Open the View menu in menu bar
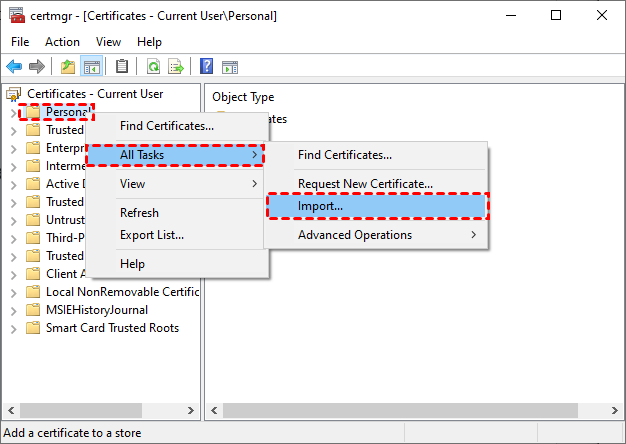The image size is (626, 444). [x=108, y=42]
